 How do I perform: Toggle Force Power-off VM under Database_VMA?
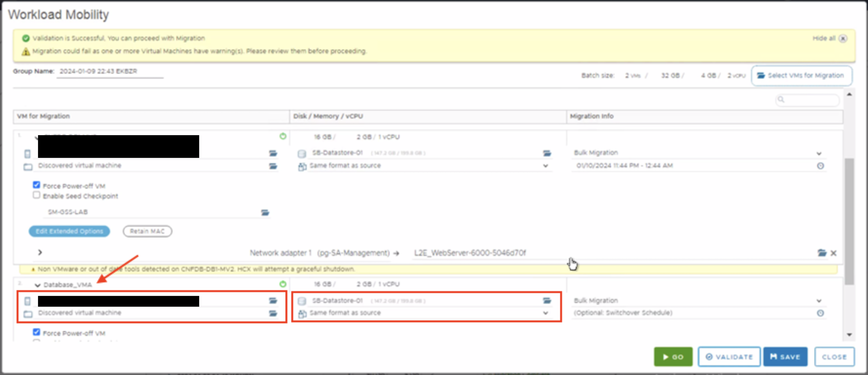(x=37, y=332)
